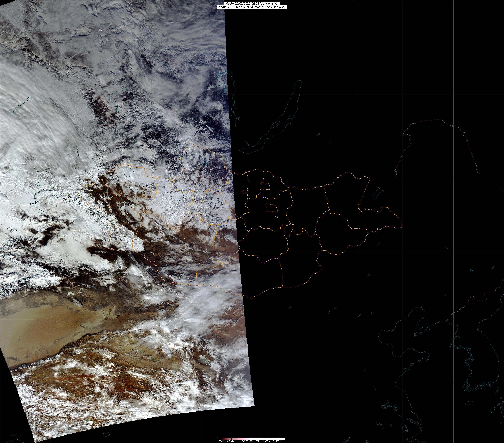Click the 491.48 legend value
This screenshot has height=443, width=504.
[x=259, y=441]
